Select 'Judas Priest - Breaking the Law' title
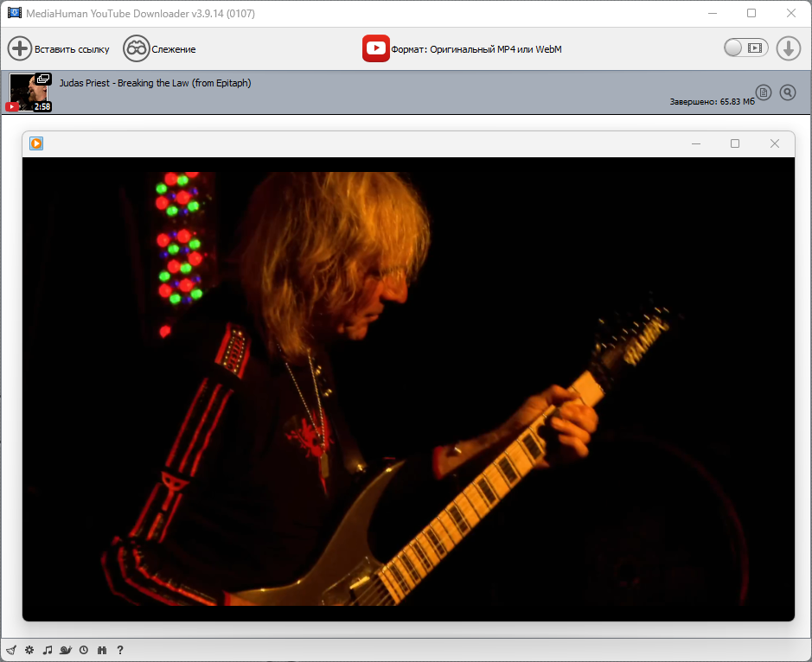The width and height of the screenshot is (812, 662). click(x=156, y=83)
